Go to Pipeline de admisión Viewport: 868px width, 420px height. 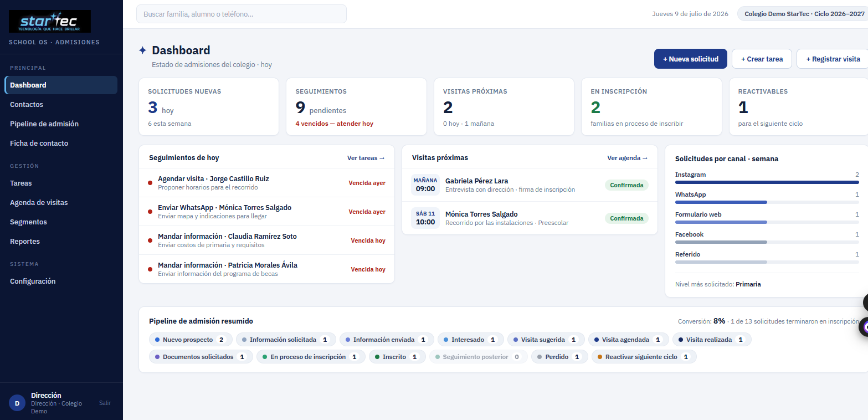point(61,124)
